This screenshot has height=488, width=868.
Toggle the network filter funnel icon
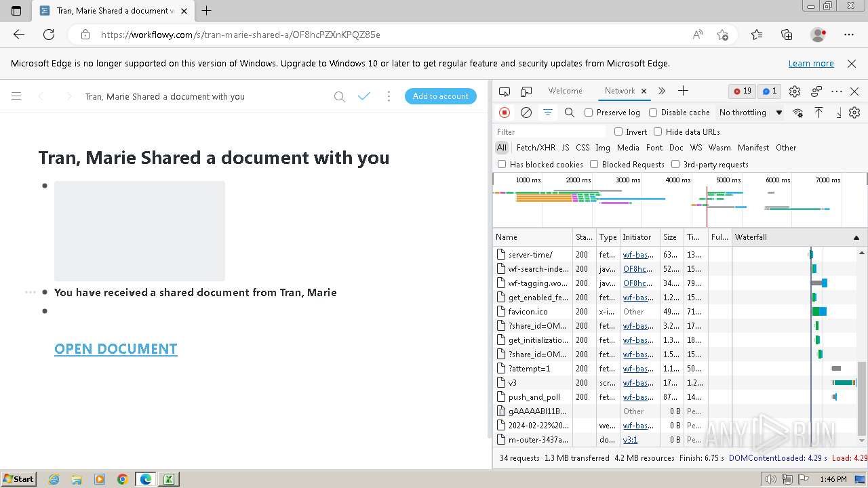(x=548, y=113)
